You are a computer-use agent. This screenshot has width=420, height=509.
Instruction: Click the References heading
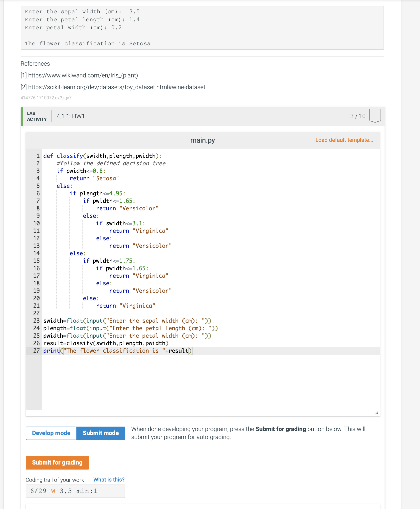pyautogui.click(x=35, y=64)
